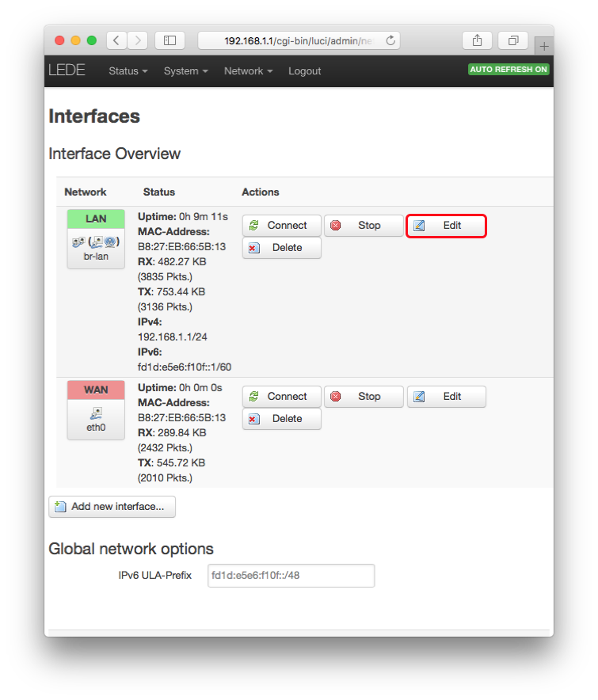Reload the page with the refresh icon

390,40
